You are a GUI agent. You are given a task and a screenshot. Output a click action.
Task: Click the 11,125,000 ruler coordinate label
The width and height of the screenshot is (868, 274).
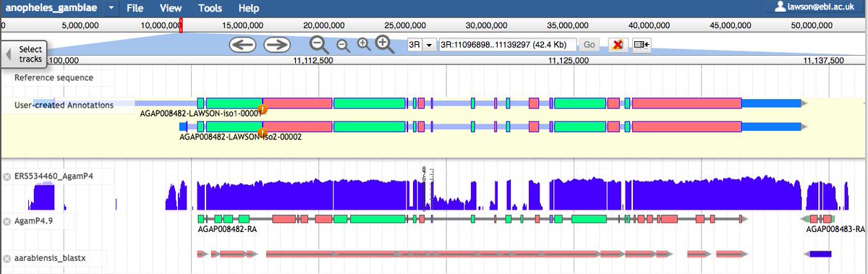coord(569,61)
